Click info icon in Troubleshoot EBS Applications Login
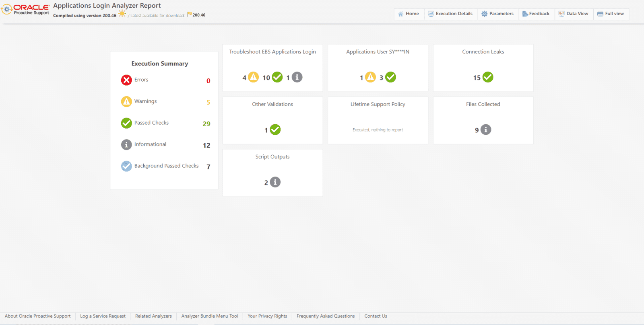 click(x=297, y=77)
